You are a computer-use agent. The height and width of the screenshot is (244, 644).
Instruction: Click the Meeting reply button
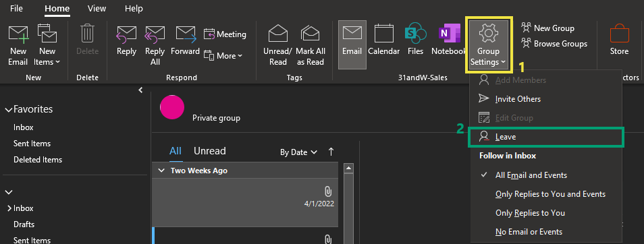(225, 34)
